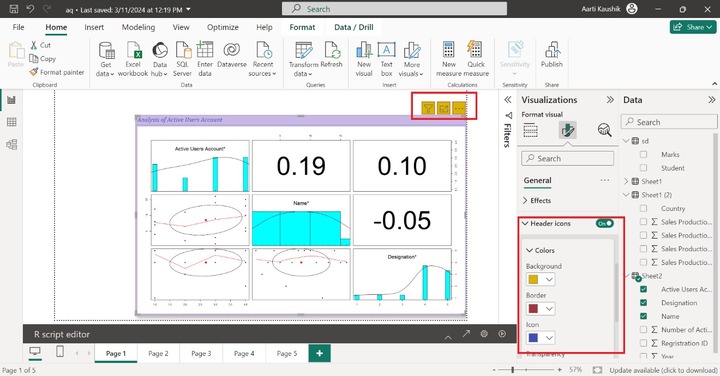720x376 pixels.
Task: Open the Modeling tab
Action: click(138, 27)
